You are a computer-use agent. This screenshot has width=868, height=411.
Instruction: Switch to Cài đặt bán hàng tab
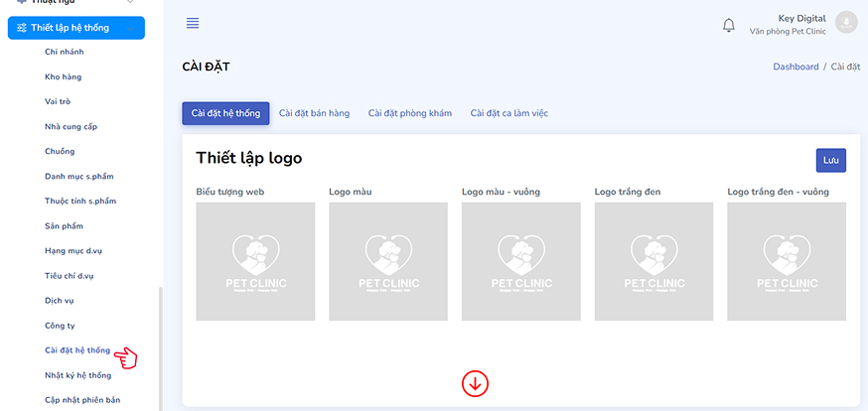click(x=314, y=113)
